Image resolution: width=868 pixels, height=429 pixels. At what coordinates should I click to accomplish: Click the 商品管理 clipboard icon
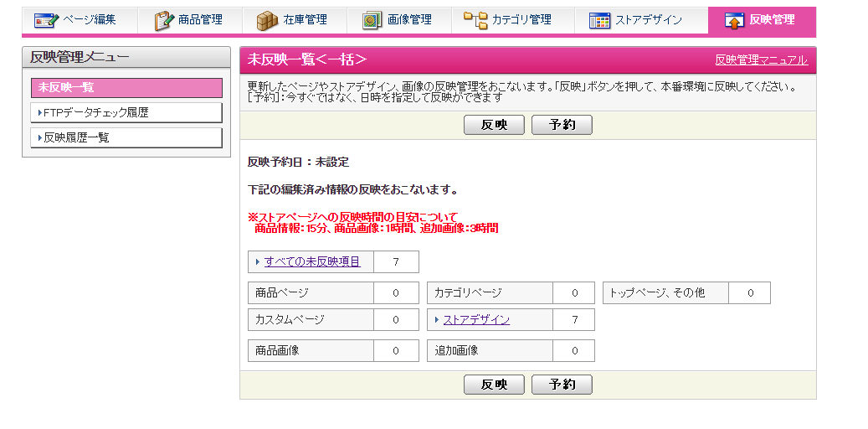[164, 20]
